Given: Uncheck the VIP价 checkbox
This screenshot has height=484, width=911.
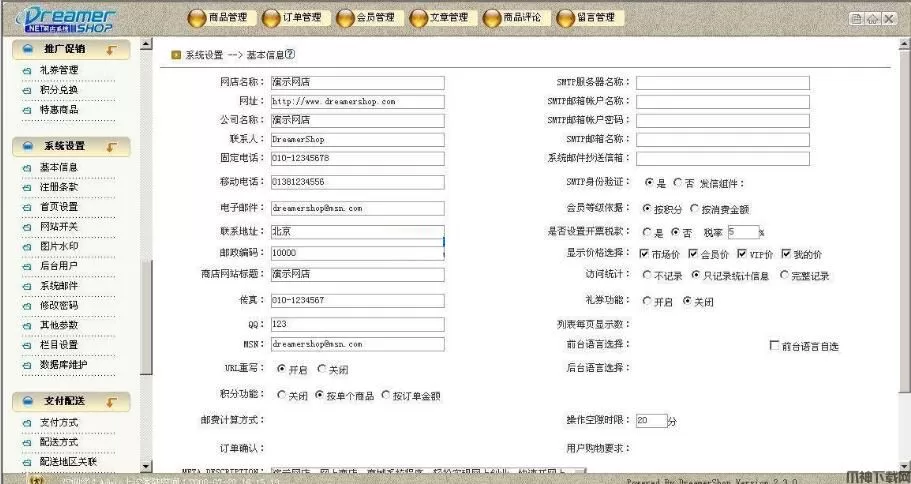Looking at the screenshot, I should click(x=742, y=254).
